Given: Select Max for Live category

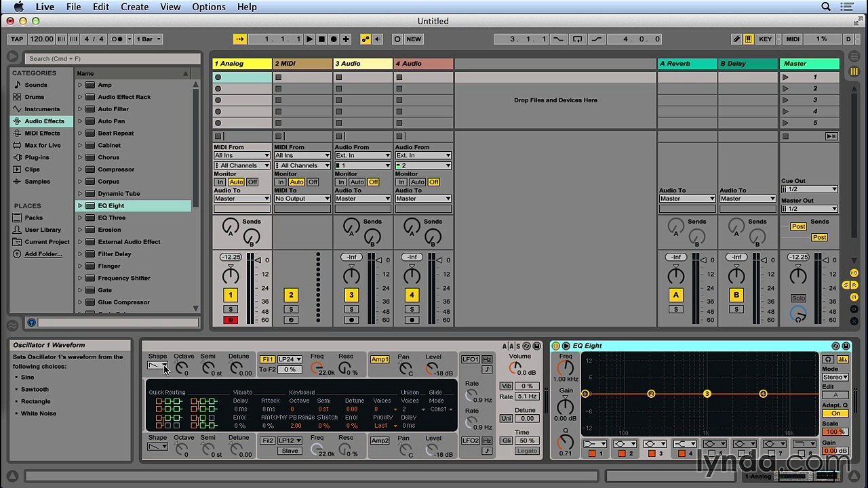Looking at the screenshot, I should tap(43, 145).
